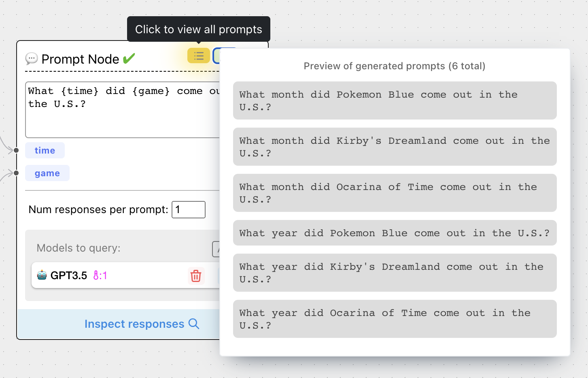Select the time variable badge
Image resolution: width=588 pixels, height=378 pixels.
point(45,150)
